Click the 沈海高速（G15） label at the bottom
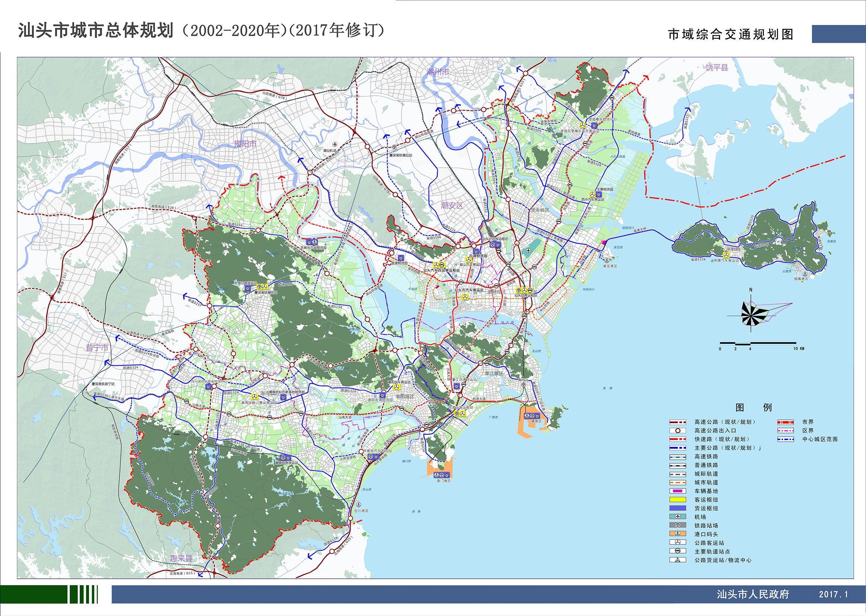Viewport: 866px width, 616px height. click(183, 573)
